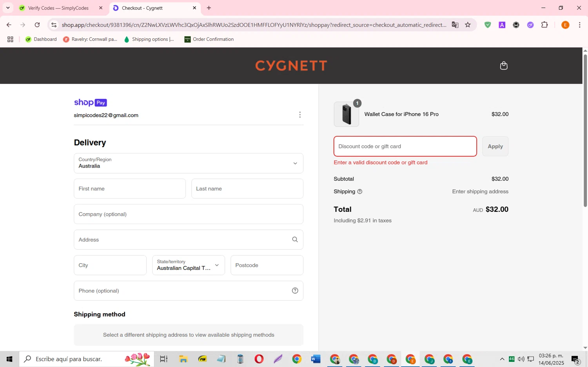
Task: Open Dashboard bookmark
Action: [41, 39]
